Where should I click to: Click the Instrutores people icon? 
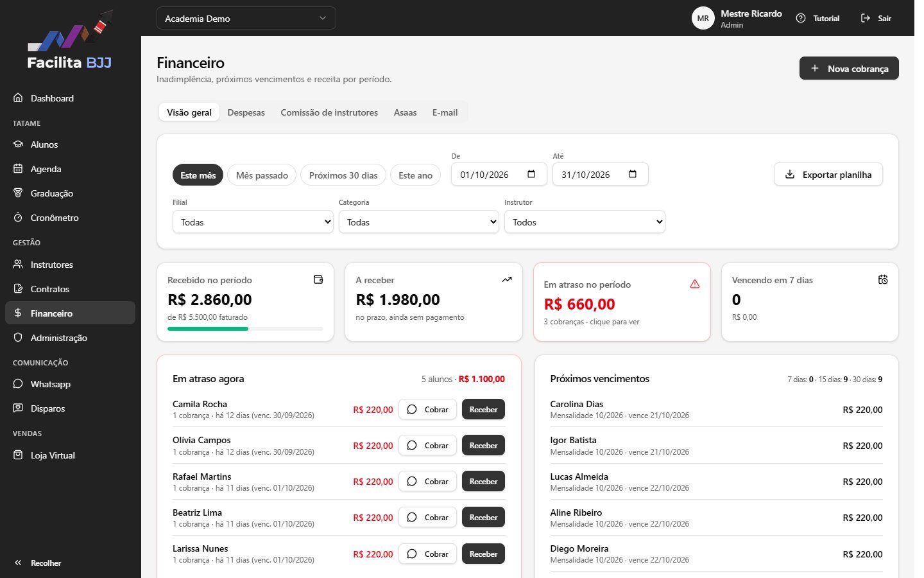pos(18,265)
